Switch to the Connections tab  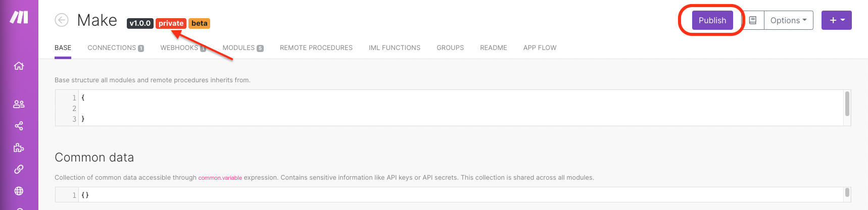point(115,48)
